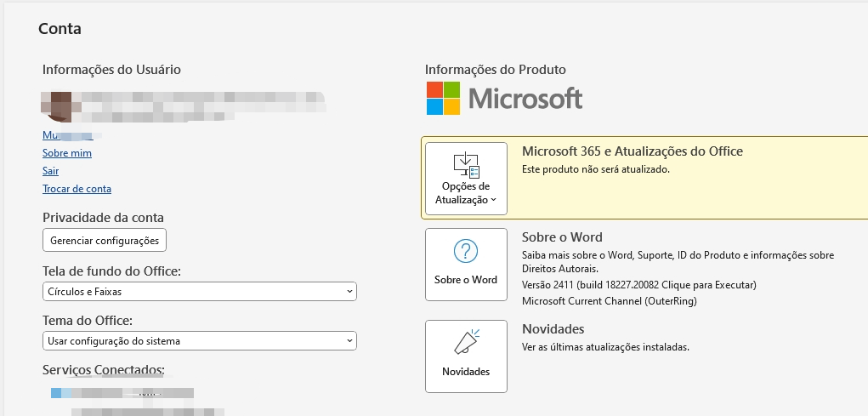868x416 pixels.
Task: Click the megaphone Novidades icon
Action: [468, 342]
